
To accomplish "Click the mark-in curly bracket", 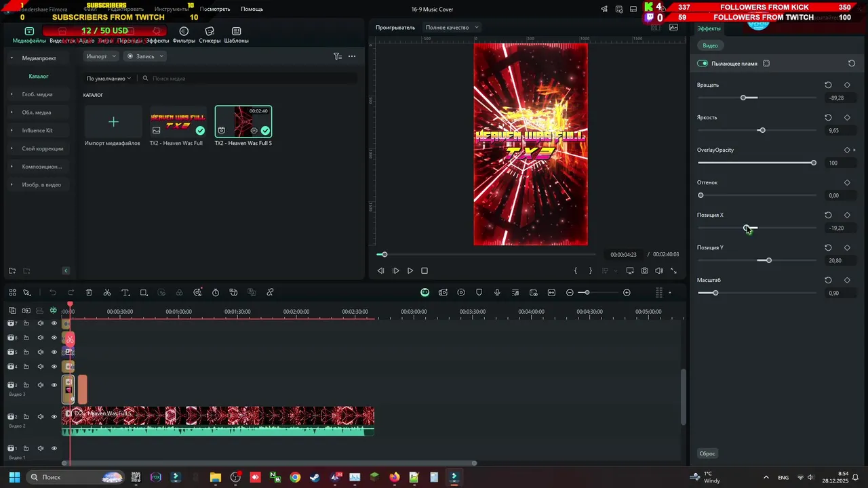I will click(x=576, y=270).
